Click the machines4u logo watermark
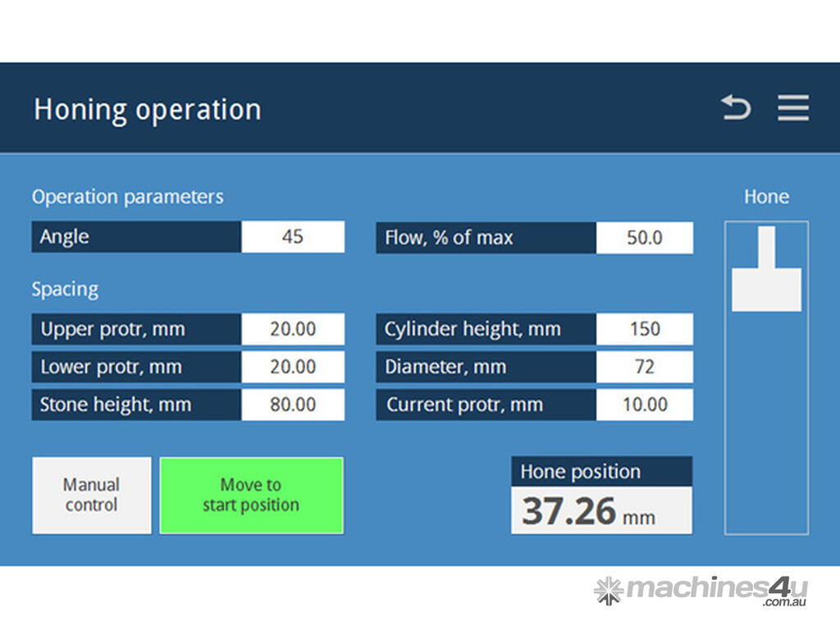 click(x=701, y=590)
